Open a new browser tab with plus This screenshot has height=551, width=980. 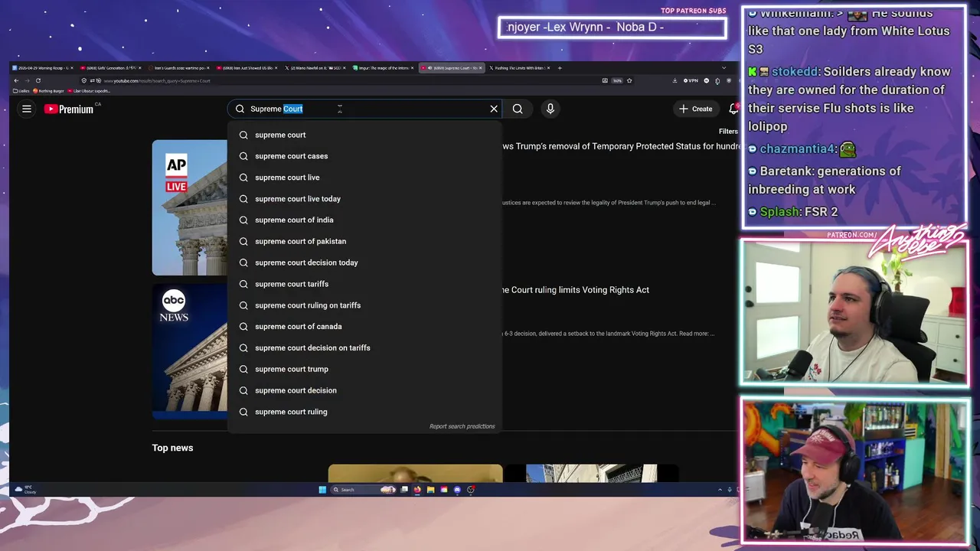560,68
